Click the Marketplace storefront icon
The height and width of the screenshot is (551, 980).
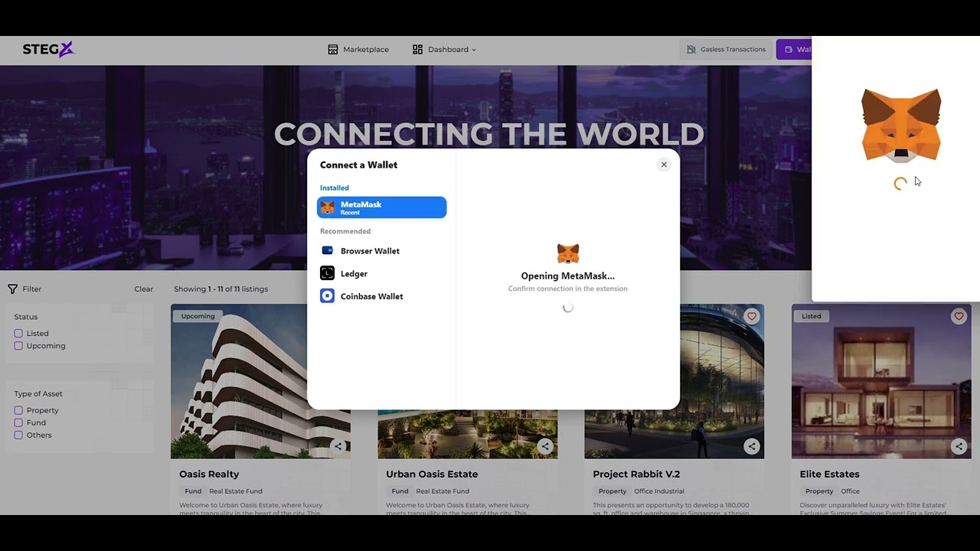tap(333, 49)
